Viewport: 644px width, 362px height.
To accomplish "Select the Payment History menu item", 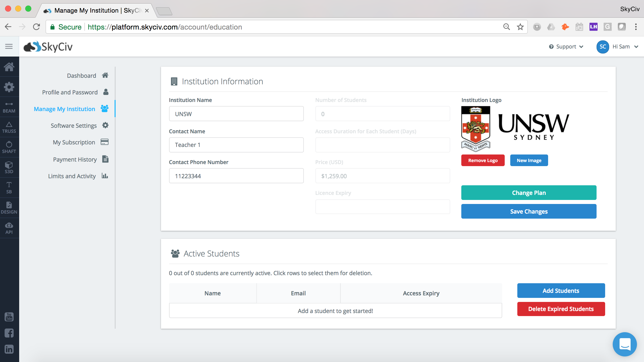I will [x=74, y=159].
